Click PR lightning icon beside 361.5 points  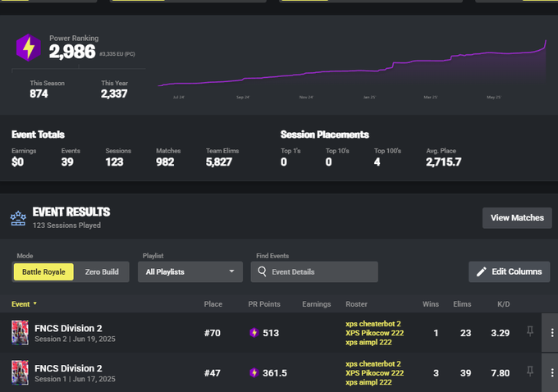click(x=254, y=373)
